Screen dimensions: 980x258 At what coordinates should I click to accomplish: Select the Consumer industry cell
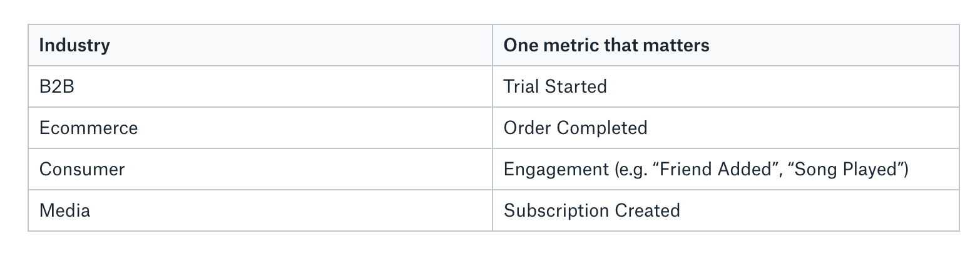pos(82,169)
